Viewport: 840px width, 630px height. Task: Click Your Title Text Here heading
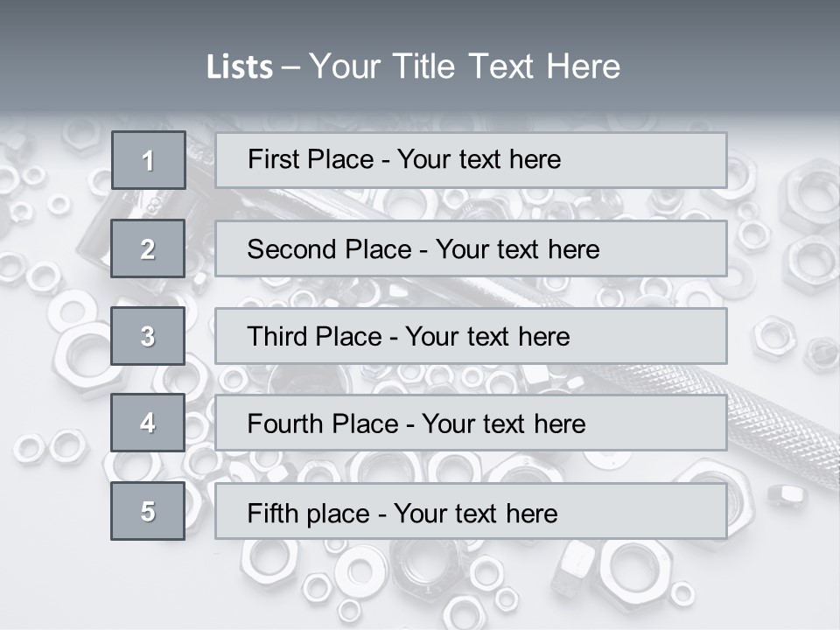465,67
